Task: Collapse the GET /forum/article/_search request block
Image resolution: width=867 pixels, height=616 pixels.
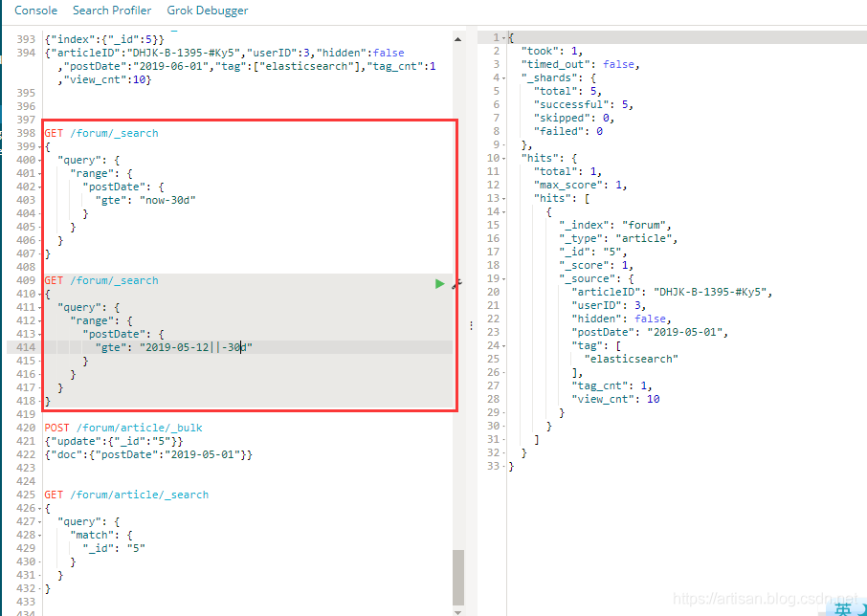Action: point(39,507)
